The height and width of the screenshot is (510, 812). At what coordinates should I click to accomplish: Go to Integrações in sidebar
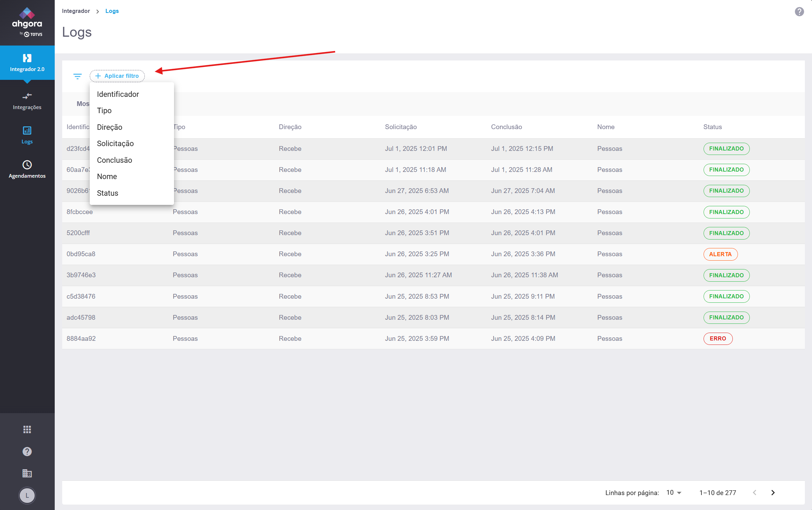[27, 101]
